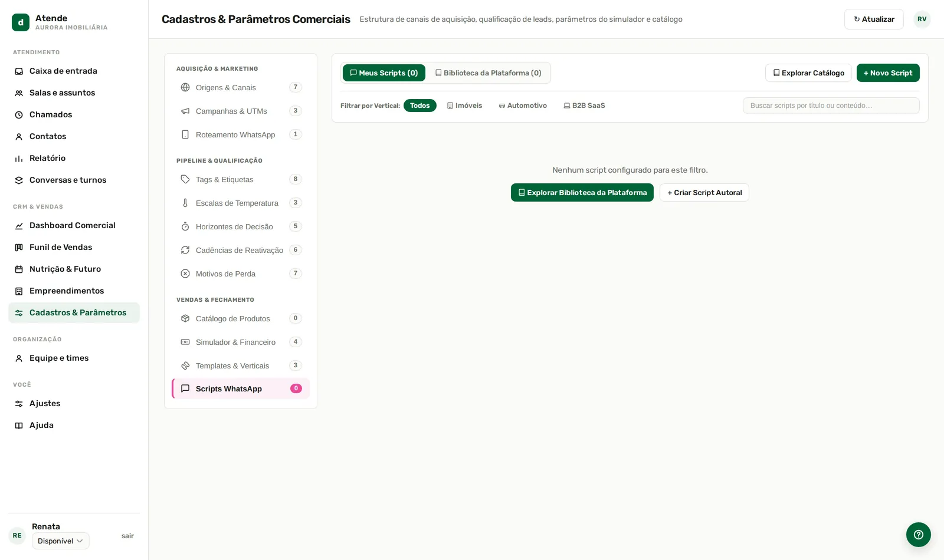Switch to Meus Scripts tab
Image resolution: width=944 pixels, height=560 pixels.
384,73
